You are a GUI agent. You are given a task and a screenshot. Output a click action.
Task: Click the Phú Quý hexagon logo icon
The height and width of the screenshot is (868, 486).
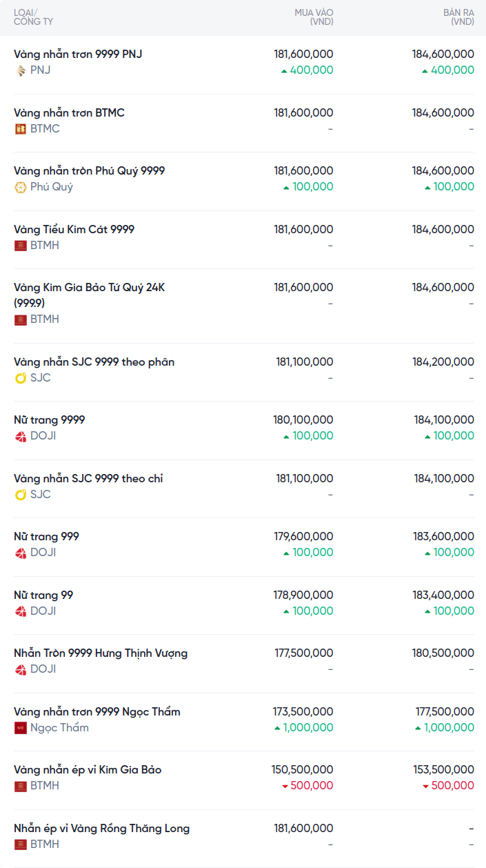coord(21,187)
